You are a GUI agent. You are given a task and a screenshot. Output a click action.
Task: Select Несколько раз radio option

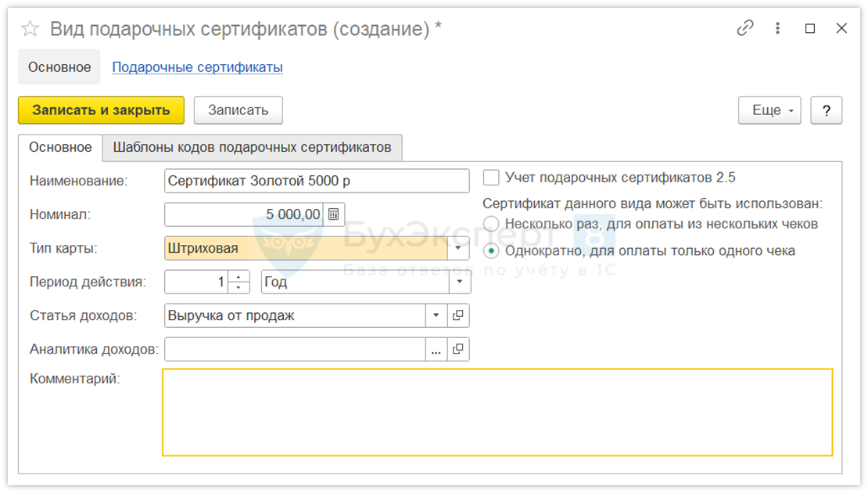[x=491, y=224]
